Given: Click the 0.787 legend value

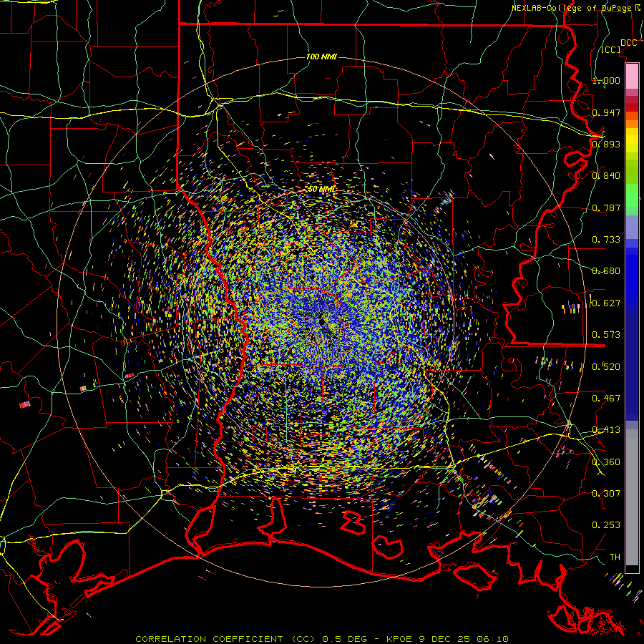Looking at the screenshot, I should click(606, 208).
